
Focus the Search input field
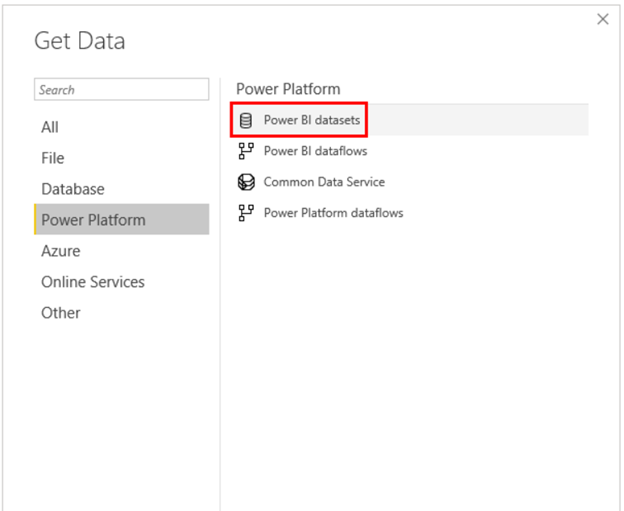click(121, 90)
